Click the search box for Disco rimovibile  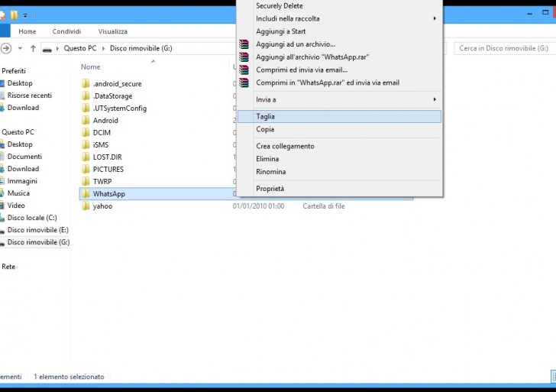pos(504,48)
